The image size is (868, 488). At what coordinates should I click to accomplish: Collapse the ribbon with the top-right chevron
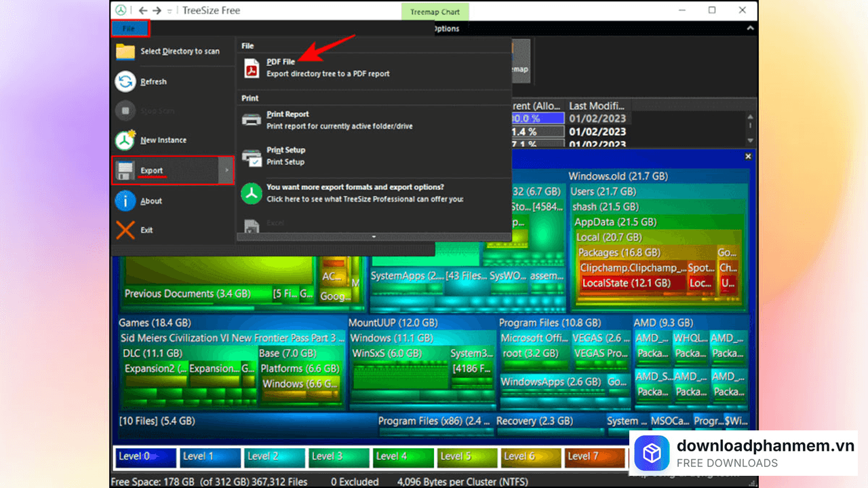tap(750, 28)
